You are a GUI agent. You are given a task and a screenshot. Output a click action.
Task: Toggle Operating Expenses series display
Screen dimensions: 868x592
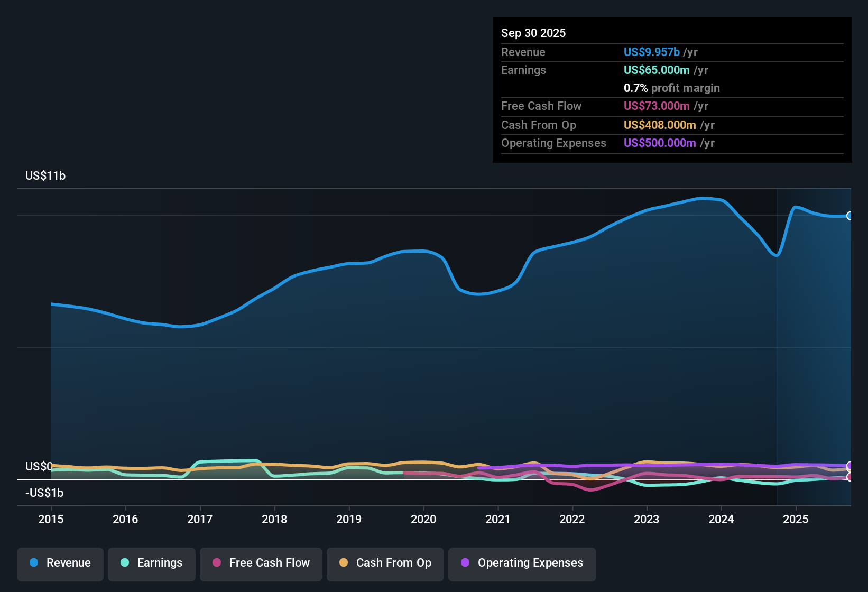click(522, 563)
